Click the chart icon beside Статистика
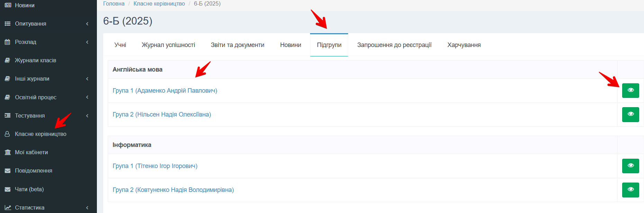 click(8, 207)
